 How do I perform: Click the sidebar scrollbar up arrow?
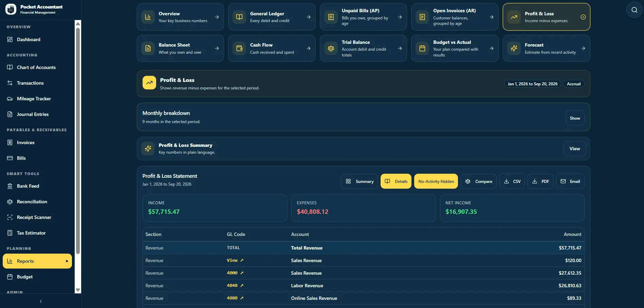(78, 23)
